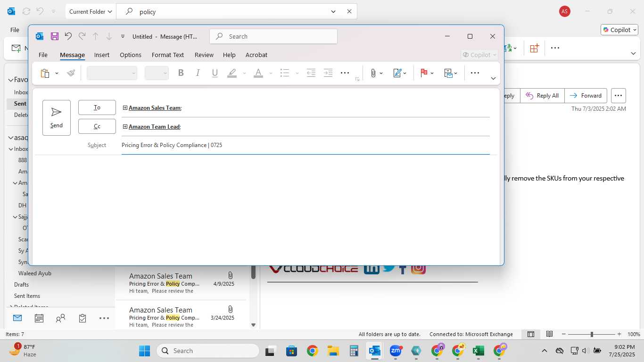Toggle Bold formatting
This screenshot has width=644, height=362.
coord(181,73)
